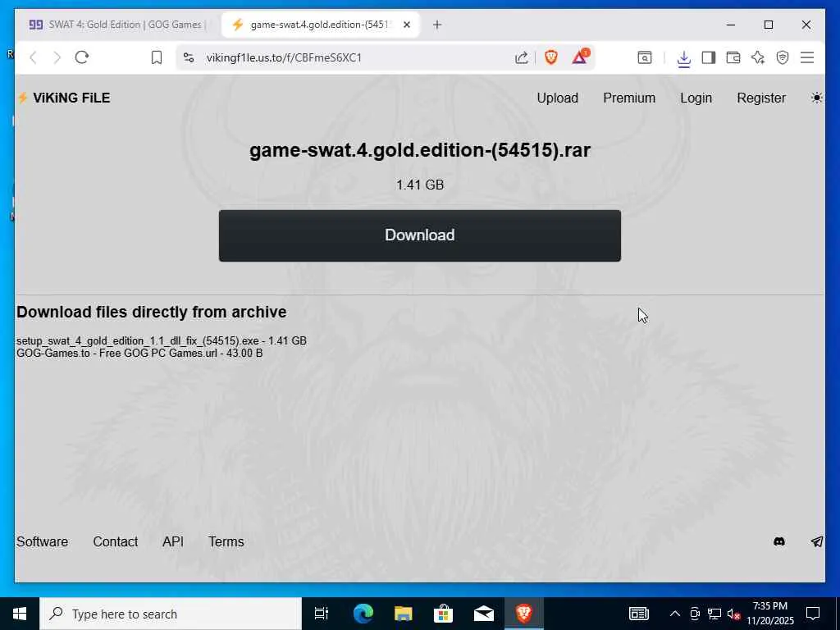Click the Viking File logo
Viewport: 840px width, 630px height.
pos(64,98)
